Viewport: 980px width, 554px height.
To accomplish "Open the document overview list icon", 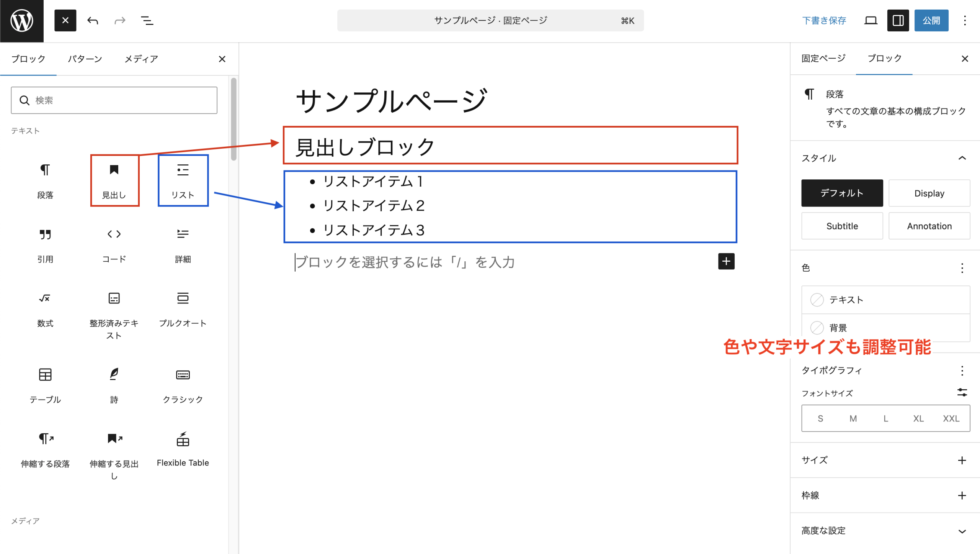I will pos(147,20).
